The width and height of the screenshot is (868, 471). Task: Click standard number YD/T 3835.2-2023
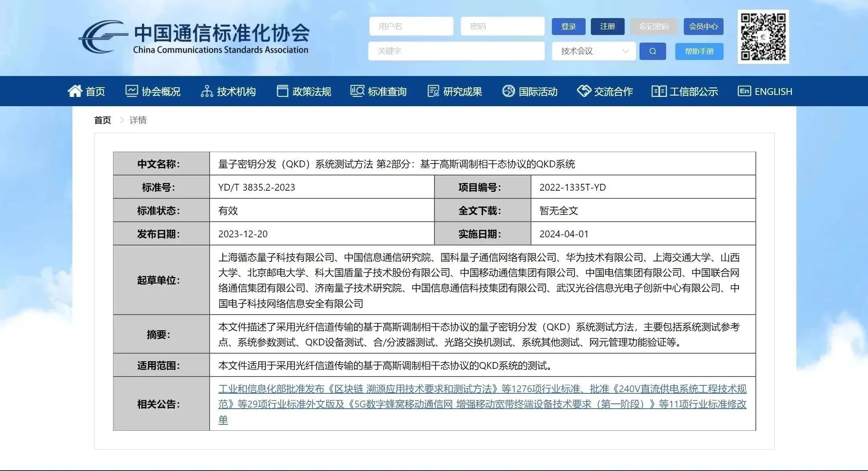[x=257, y=187]
